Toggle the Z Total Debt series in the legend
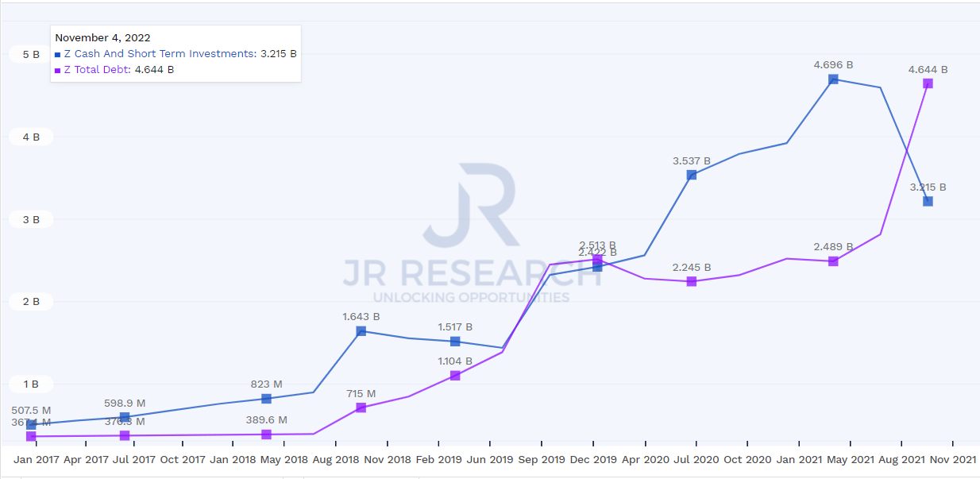This screenshot has width=980, height=479. coord(97,69)
